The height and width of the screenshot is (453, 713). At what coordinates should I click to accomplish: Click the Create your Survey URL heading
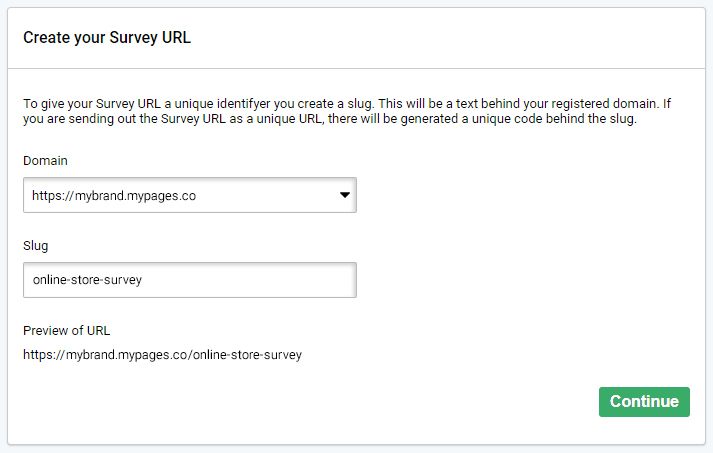pyautogui.click(x=107, y=39)
